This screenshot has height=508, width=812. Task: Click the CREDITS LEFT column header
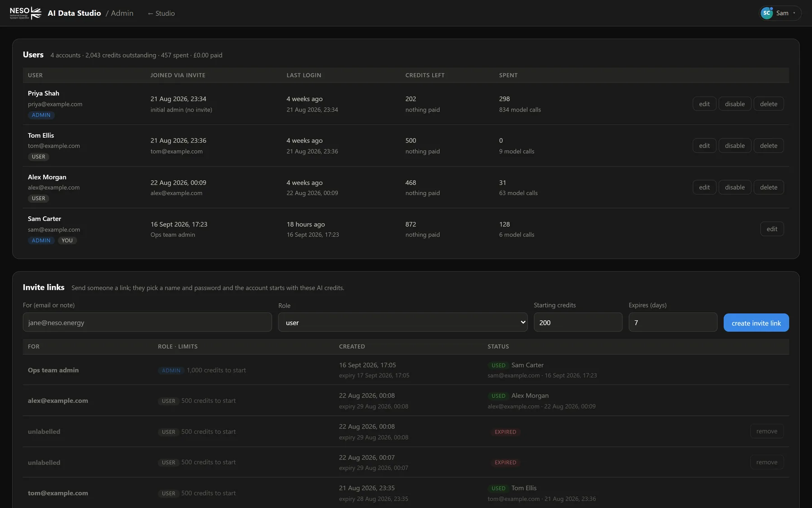pos(425,75)
